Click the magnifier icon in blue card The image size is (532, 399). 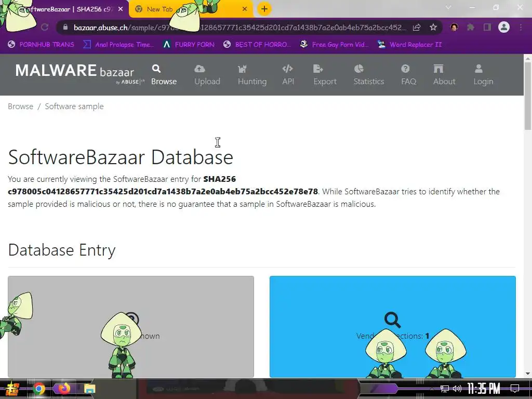point(393,320)
